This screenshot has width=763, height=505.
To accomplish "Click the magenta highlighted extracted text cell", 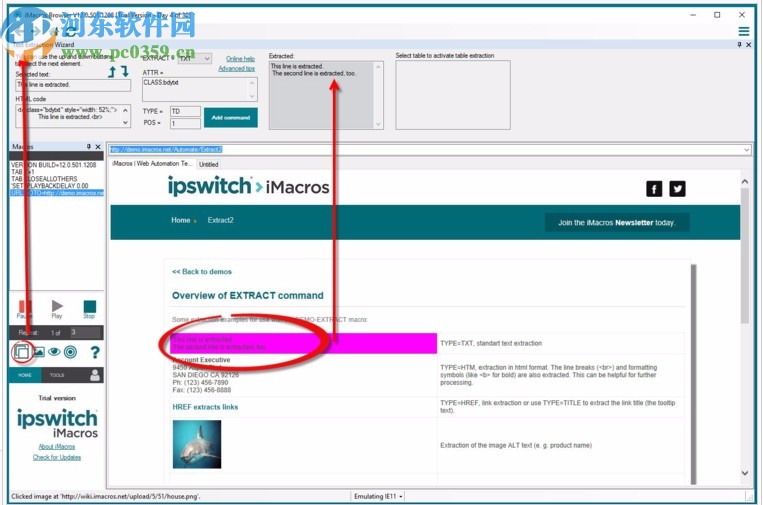I will (304, 343).
